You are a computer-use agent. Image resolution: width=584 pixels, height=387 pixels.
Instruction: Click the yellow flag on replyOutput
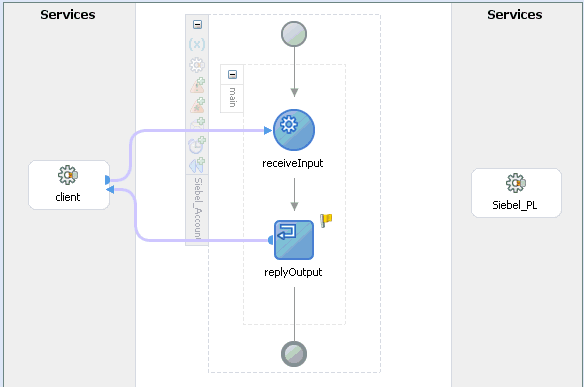(x=326, y=220)
